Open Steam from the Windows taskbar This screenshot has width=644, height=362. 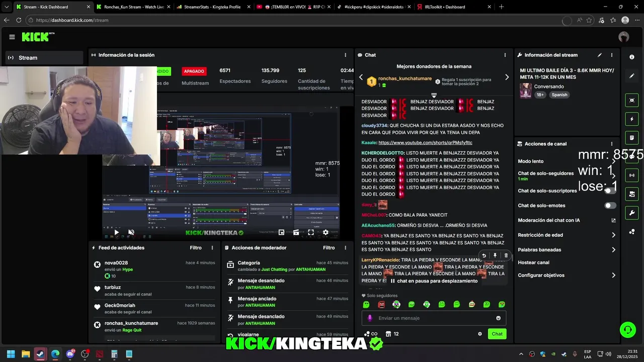click(40, 354)
